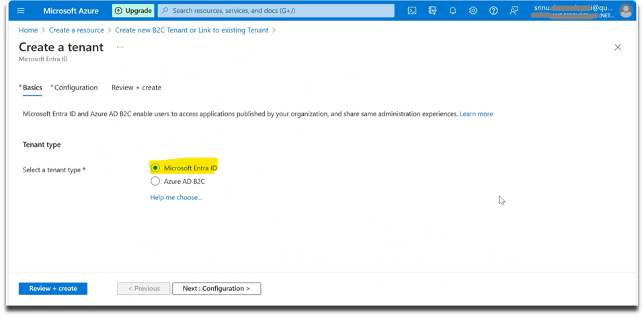Open the ellipsis menu beside Create a tenant
This screenshot has width=644, height=317.
[120, 47]
